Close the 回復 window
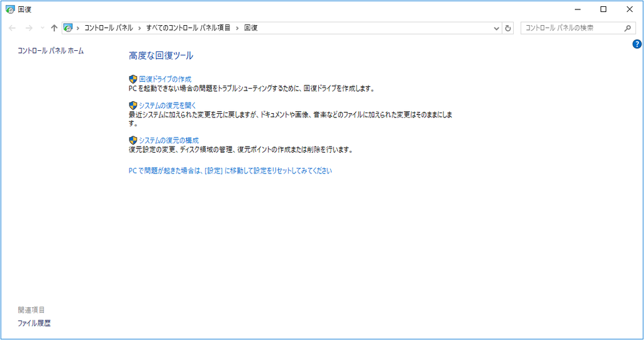This screenshot has width=644, height=340. [630, 9]
